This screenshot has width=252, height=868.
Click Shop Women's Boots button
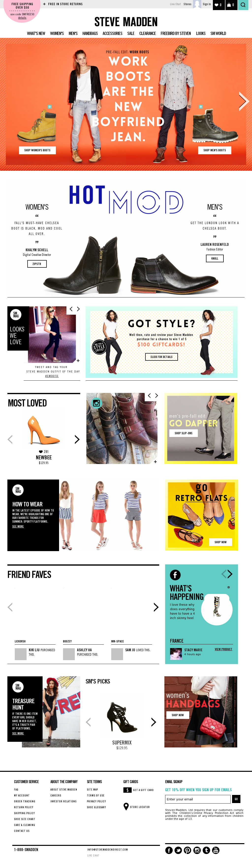[x=37, y=150]
